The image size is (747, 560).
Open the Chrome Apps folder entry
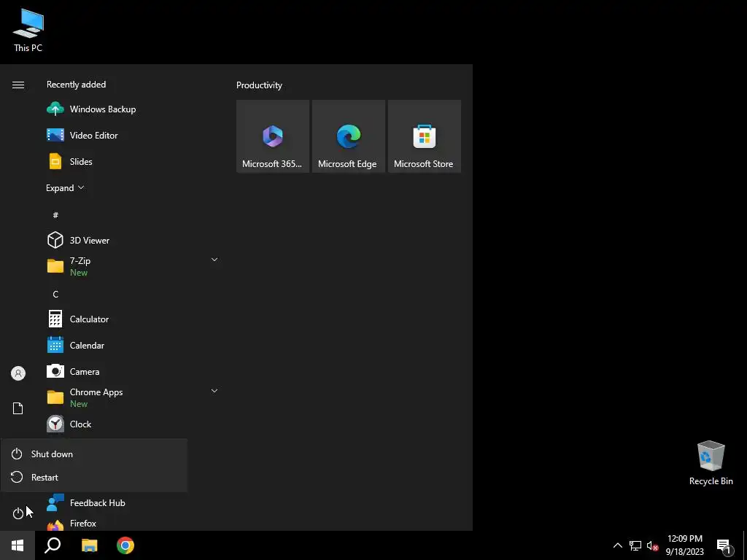click(133, 397)
